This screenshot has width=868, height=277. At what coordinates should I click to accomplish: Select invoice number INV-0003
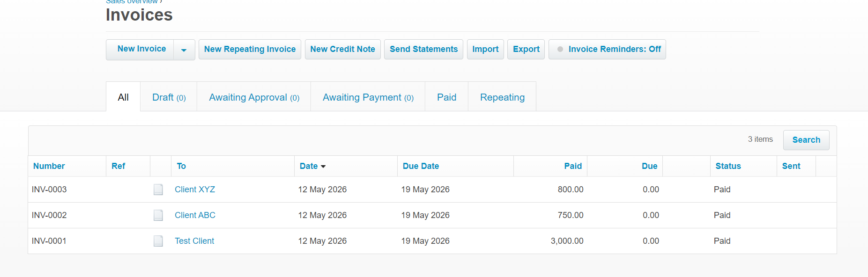coord(49,190)
